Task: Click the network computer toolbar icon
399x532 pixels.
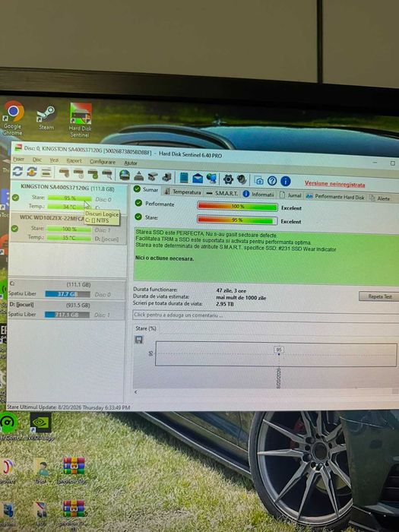Action: (211, 179)
